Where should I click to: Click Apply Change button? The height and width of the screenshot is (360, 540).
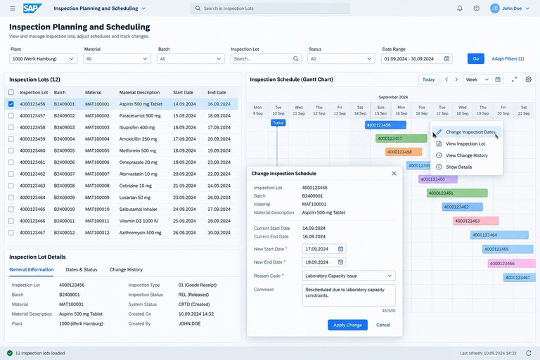pos(347,325)
